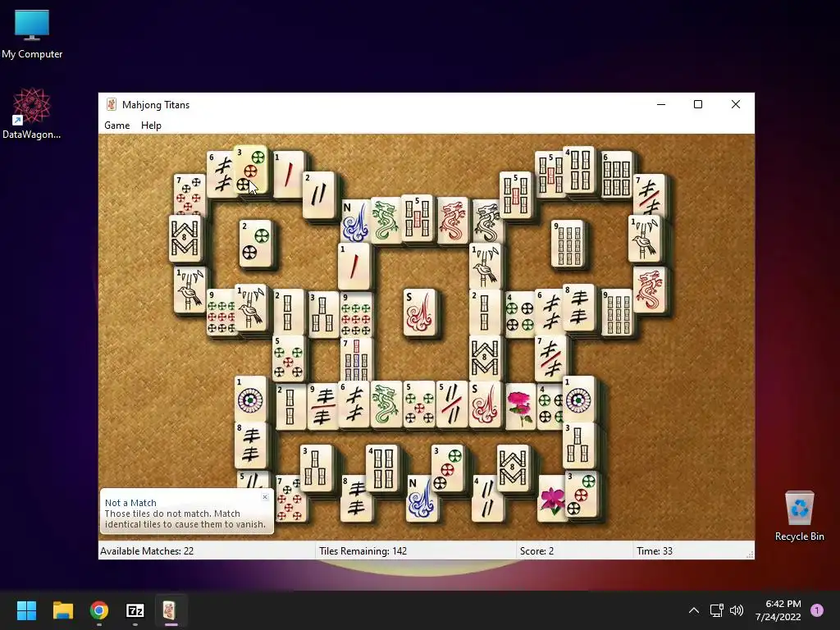Select the 4 of bamboo tile near bottom N wind

pyautogui.click(x=382, y=468)
